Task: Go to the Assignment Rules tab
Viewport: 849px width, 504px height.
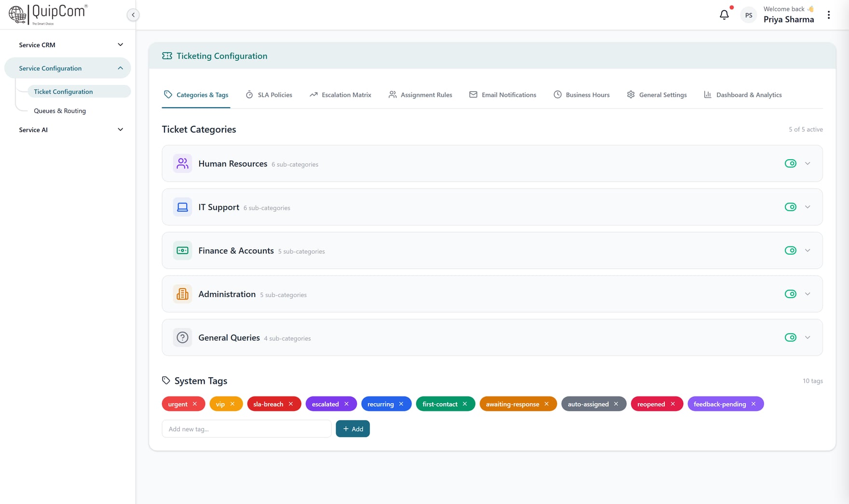Action: pyautogui.click(x=420, y=95)
